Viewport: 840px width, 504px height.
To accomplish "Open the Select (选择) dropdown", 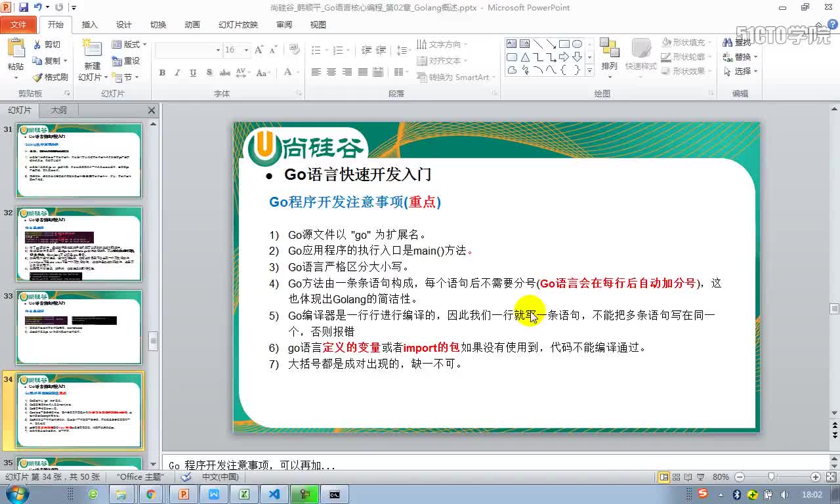I will pyautogui.click(x=755, y=72).
